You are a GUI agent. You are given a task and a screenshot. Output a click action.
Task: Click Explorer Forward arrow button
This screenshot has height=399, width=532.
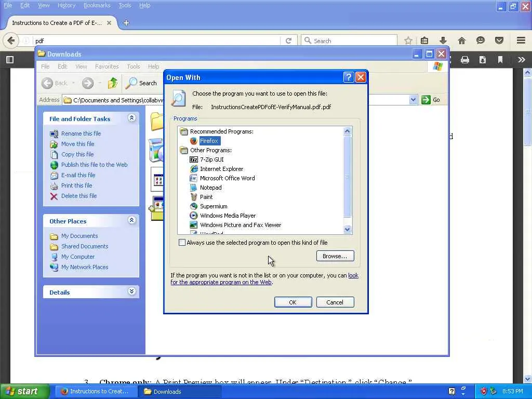coord(87,83)
